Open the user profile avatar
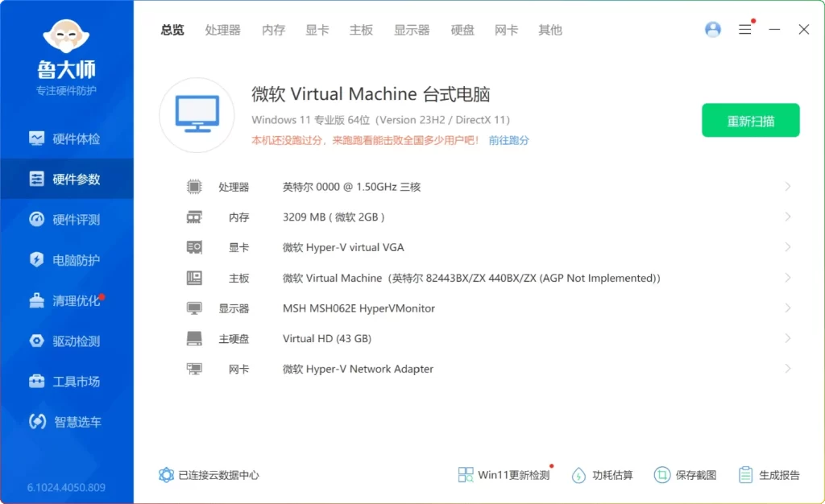 [712, 29]
